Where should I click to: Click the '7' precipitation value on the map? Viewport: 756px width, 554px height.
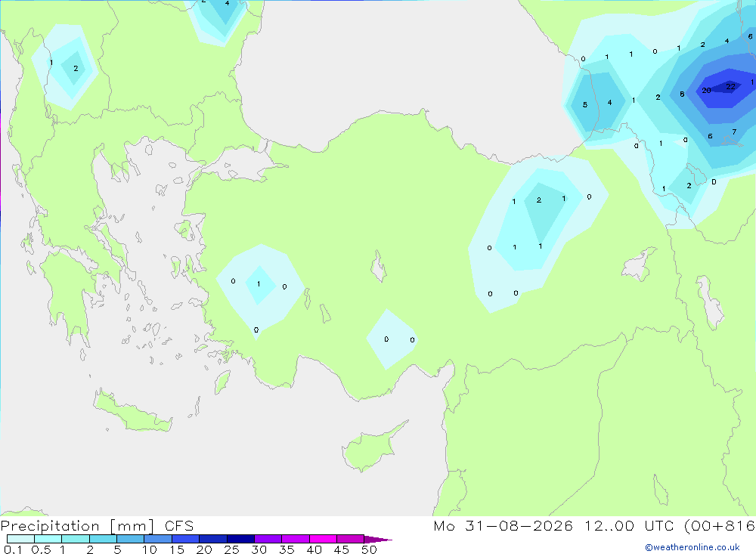734,132
